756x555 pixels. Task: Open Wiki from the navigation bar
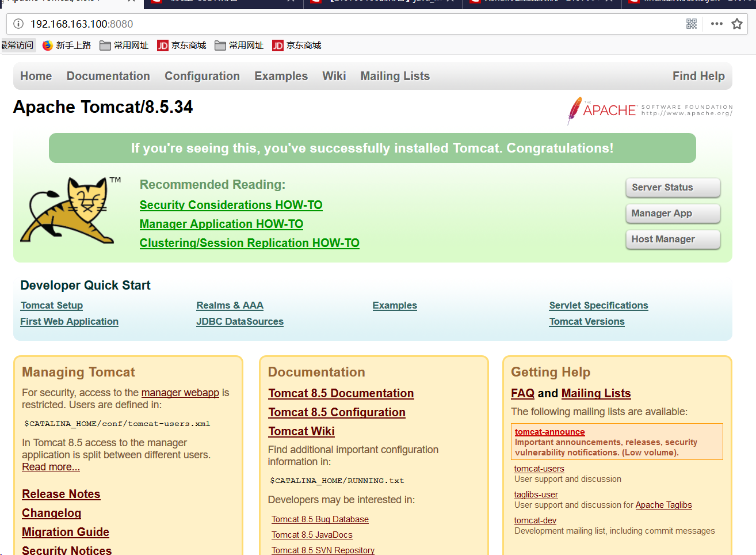coord(334,76)
